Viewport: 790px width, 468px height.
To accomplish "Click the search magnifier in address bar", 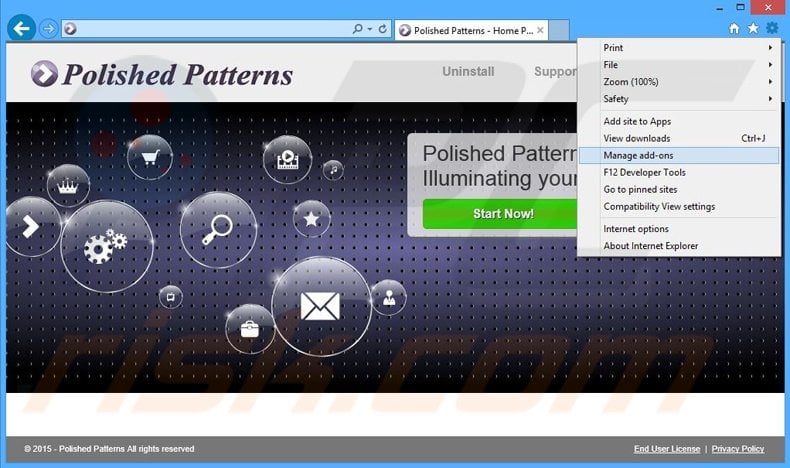I will (x=357, y=29).
